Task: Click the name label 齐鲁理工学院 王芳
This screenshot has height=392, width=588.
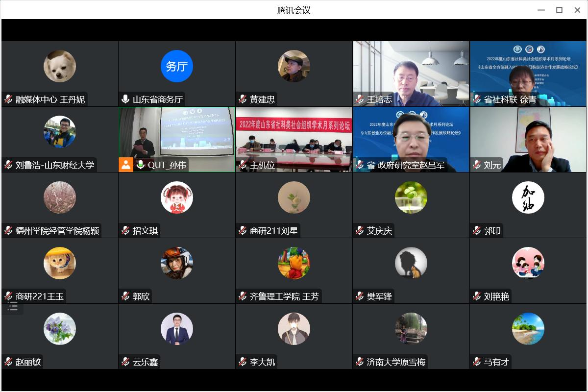Action: [284, 296]
